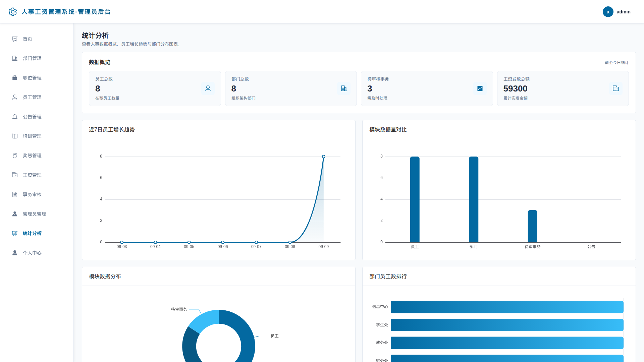The height and width of the screenshot is (362, 644).
Task: Click the 09-03 data point on line chart
Action: pyautogui.click(x=122, y=242)
